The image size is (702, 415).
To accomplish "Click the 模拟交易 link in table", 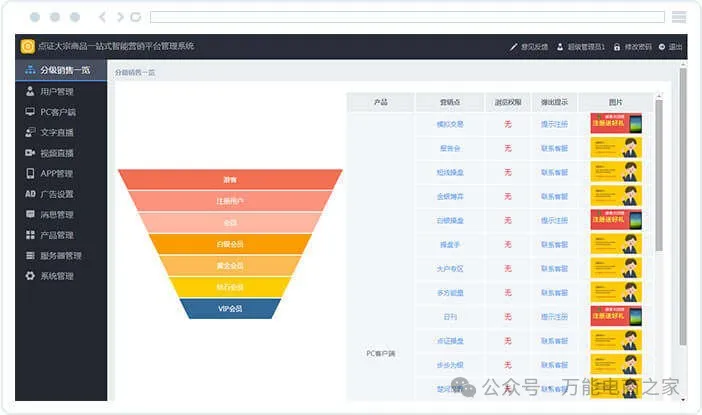I will pyautogui.click(x=449, y=124).
